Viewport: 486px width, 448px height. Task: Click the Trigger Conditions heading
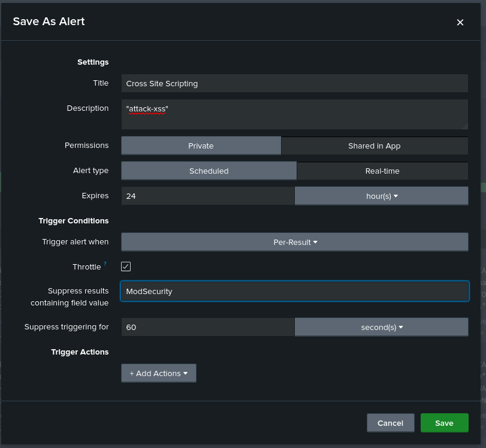pos(74,221)
